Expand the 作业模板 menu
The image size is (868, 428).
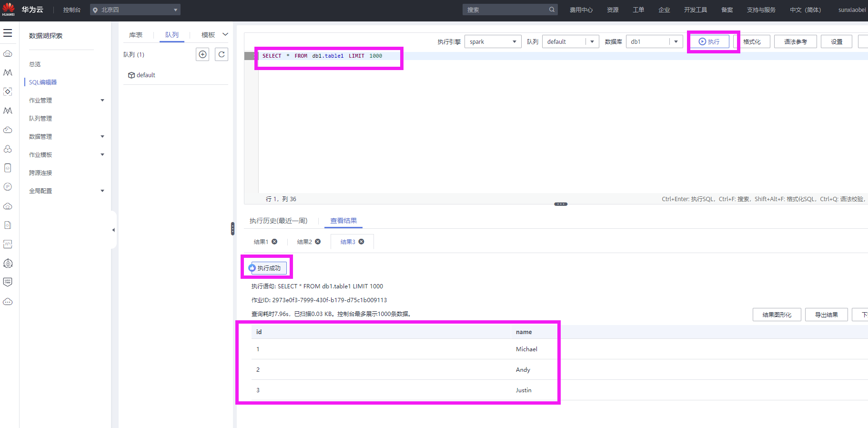coord(102,155)
